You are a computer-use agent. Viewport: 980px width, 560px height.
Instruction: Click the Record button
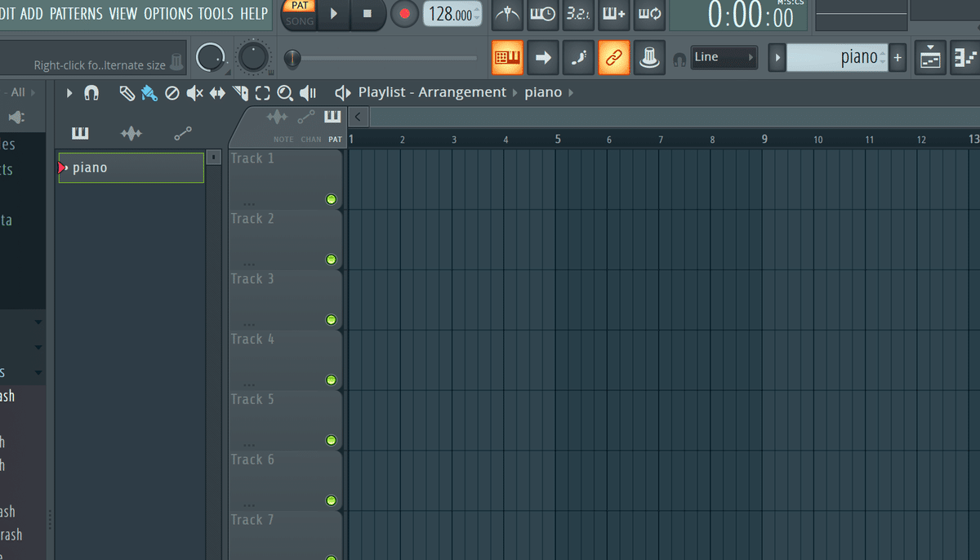point(403,14)
